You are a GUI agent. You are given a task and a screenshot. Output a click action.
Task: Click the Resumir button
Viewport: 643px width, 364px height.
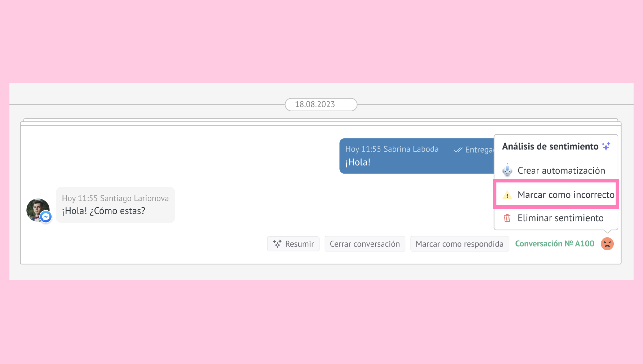[x=293, y=244]
